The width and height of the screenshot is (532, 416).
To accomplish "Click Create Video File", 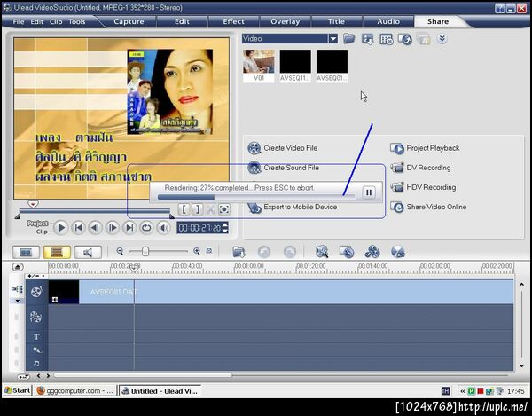I will tap(283, 148).
